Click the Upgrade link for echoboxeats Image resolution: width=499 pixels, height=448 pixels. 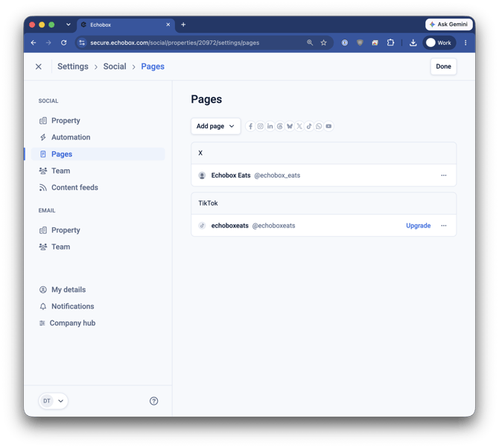click(x=418, y=226)
